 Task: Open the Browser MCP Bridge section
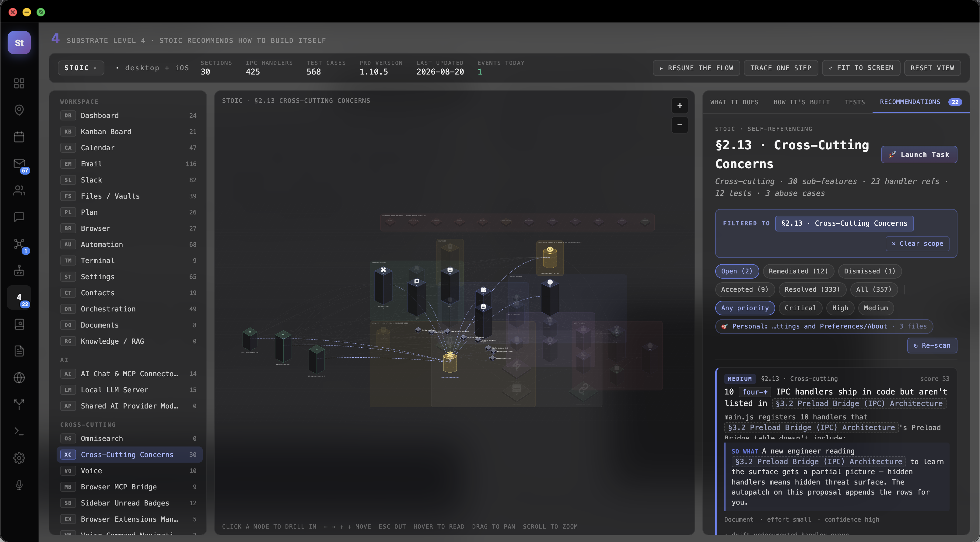click(x=129, y=487)
